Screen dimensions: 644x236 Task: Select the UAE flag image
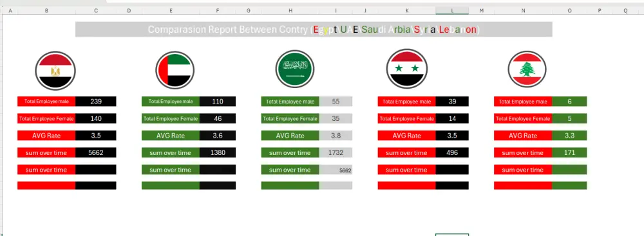click(x=175, y=70)
